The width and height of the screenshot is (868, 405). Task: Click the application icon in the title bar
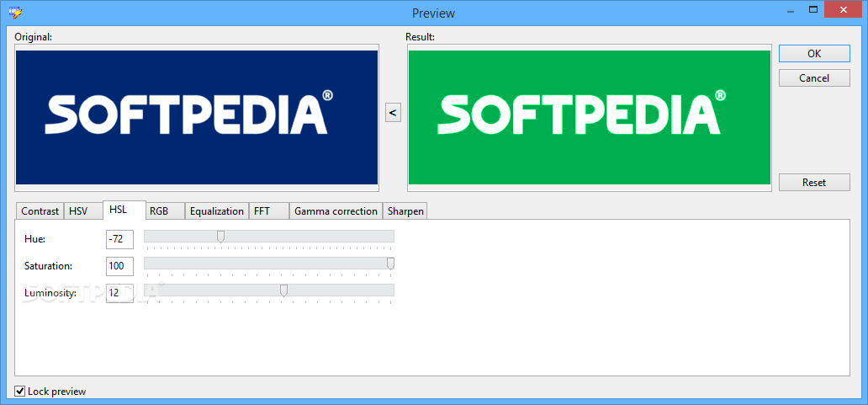[13, 11]
